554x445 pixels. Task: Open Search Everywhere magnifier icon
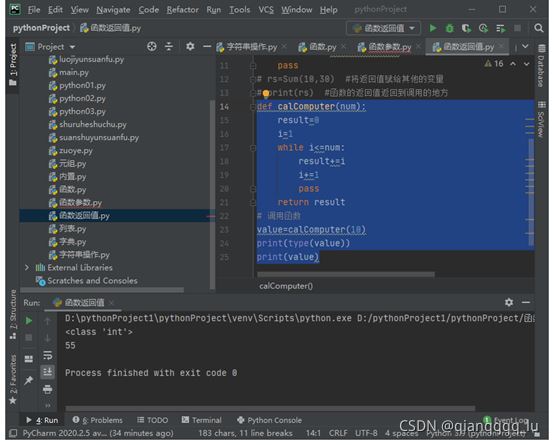tap(538, 28)
